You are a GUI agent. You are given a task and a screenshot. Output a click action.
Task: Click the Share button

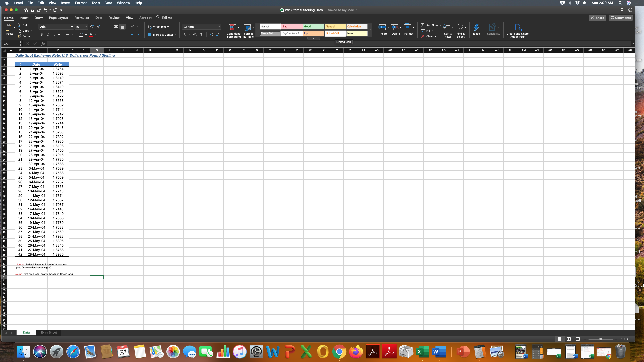(597, 18)
